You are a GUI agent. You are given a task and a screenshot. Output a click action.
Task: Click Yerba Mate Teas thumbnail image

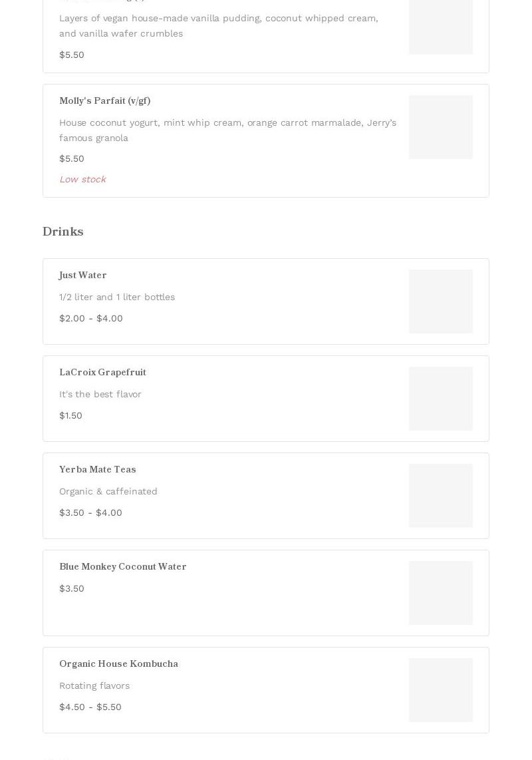coord(440,496)
